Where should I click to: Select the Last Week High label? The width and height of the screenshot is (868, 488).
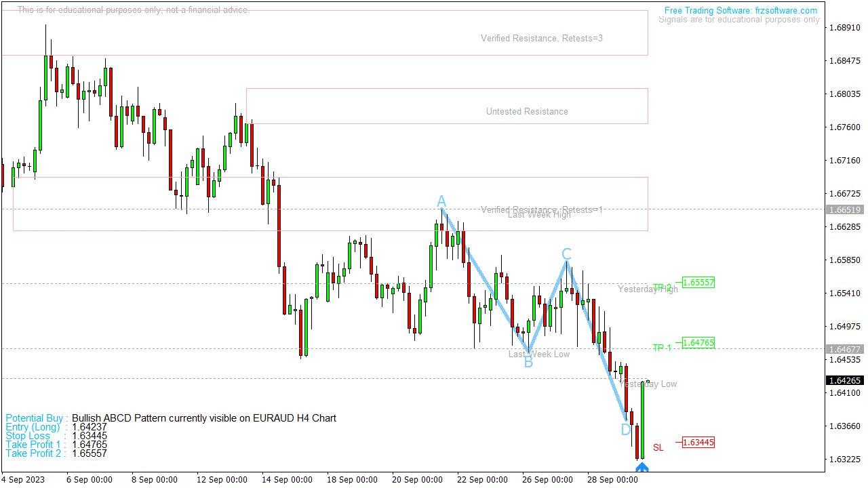point(539,215)
